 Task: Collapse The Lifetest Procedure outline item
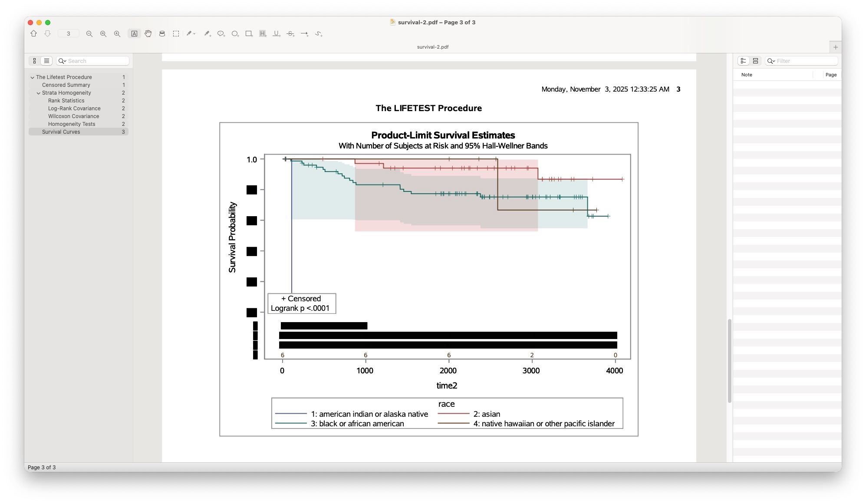click(x=32, y=77)
